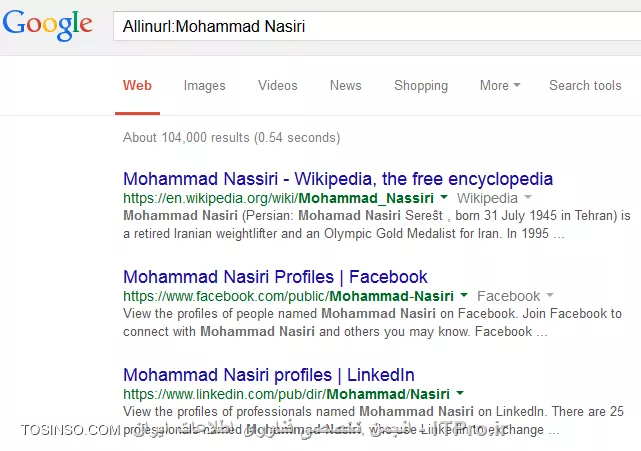
Task: Expand the gray arrow next to Wikipedia label
Action: point(528,197)
